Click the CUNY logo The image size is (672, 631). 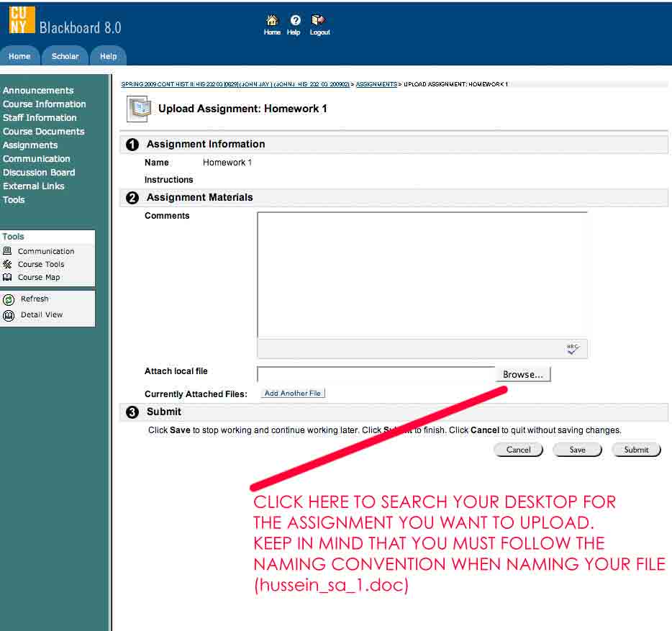[x=22, y=20]
